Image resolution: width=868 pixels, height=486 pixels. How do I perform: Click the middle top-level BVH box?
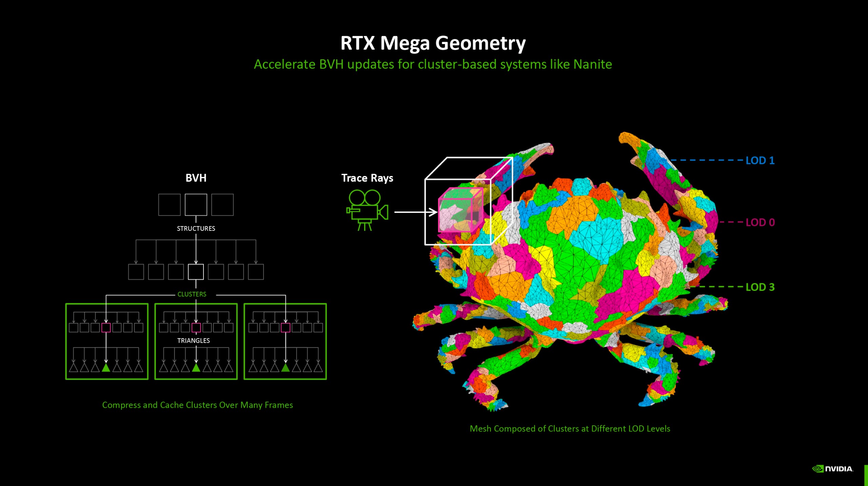pos(196,205)
